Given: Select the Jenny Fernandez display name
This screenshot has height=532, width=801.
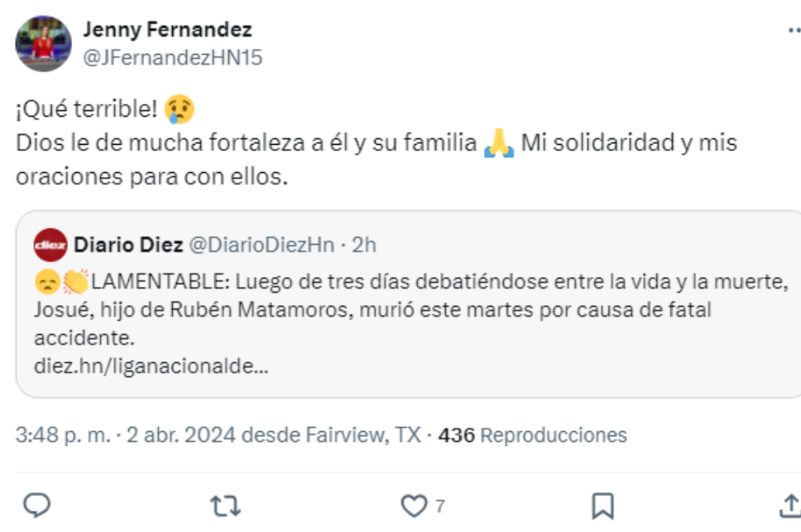Looking at the screenshot, I should pyautogui.click(x=168, y=29).
